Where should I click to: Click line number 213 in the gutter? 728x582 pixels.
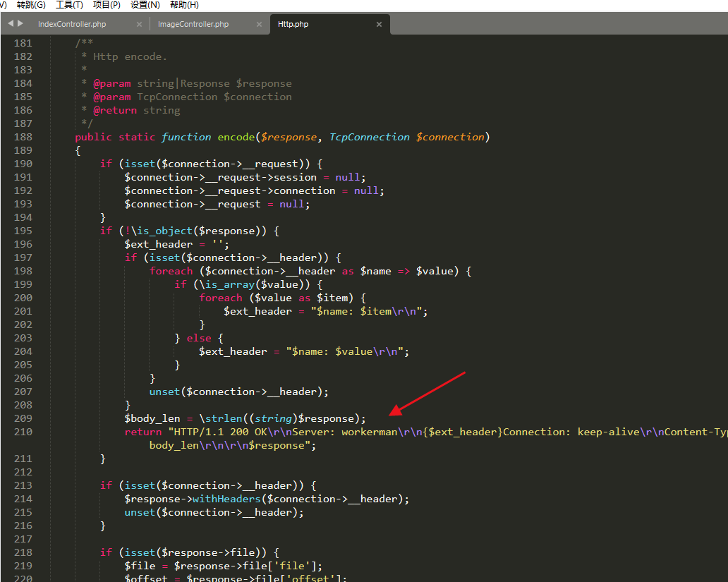(x=23, y=485)
